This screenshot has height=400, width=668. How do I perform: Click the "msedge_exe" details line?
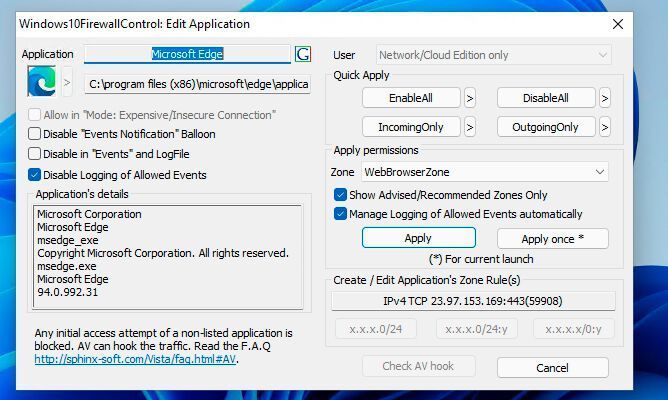click(x=68, y=240)
